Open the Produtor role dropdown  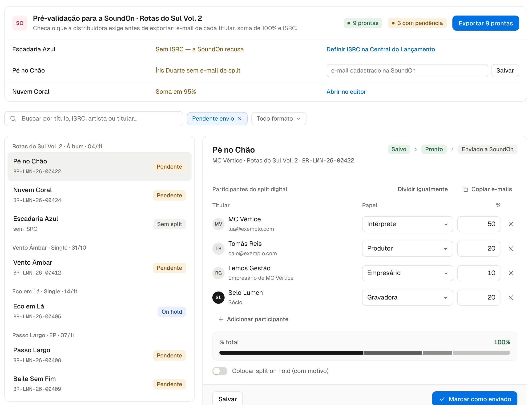coord(407,249)
